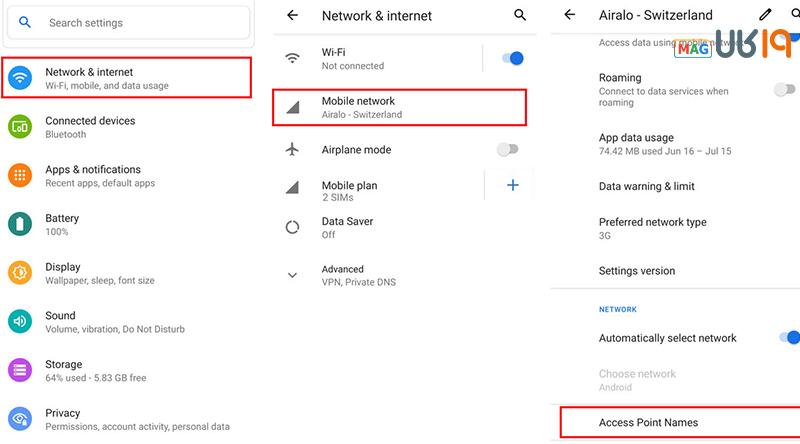Tap the Sound settings icon
Viewport: 800px width, 444px height.
pos(20,321)
